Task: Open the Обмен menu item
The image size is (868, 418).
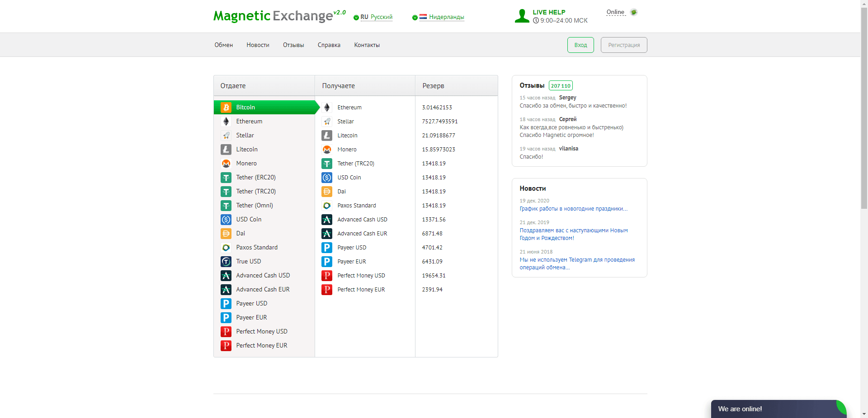Action: click(x=223, y=45)
